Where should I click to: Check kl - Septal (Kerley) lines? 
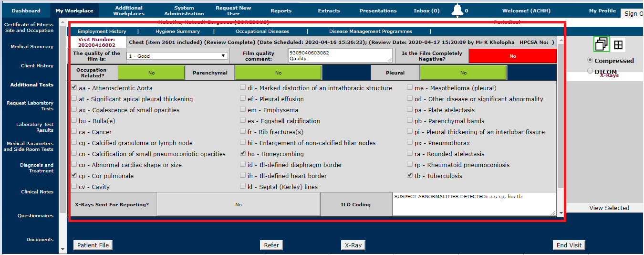pyautogui.click(x=243, y=187)
